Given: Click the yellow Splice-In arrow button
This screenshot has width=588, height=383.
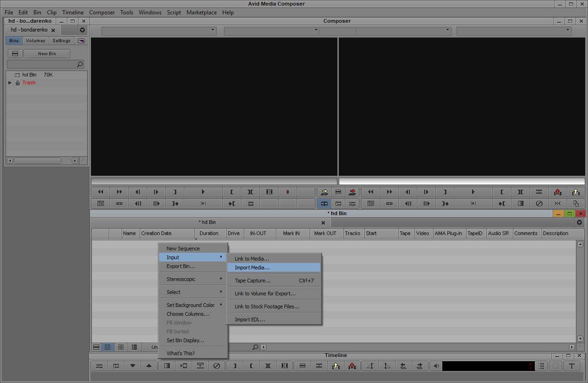Looking at the screenshot, I should pos(324,192).
